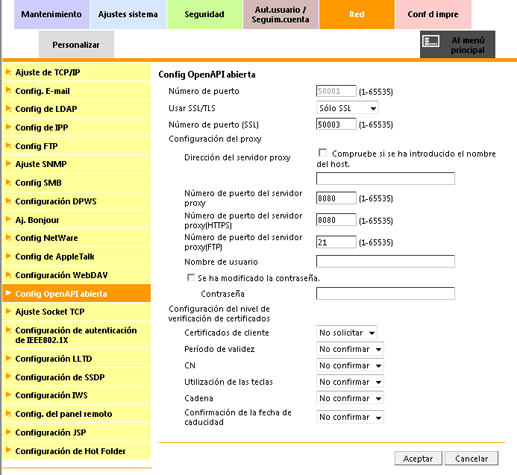Click the proxy(HTTPS) port field

point(336,220)
